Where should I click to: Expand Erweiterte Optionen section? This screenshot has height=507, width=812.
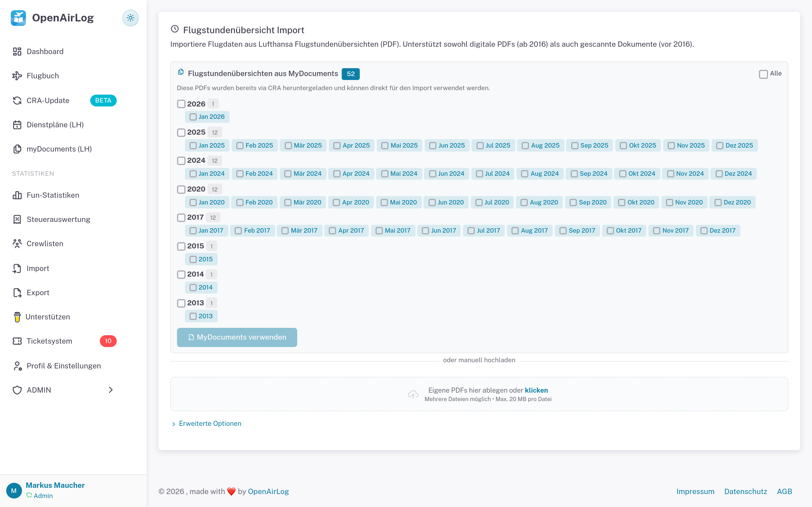pyautogui.click(x=210, y=424)
